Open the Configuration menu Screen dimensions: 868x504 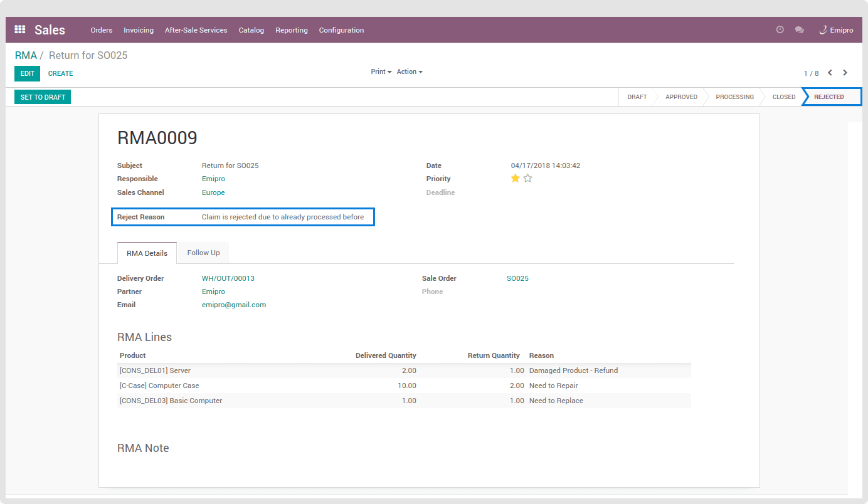coord(341,30)
